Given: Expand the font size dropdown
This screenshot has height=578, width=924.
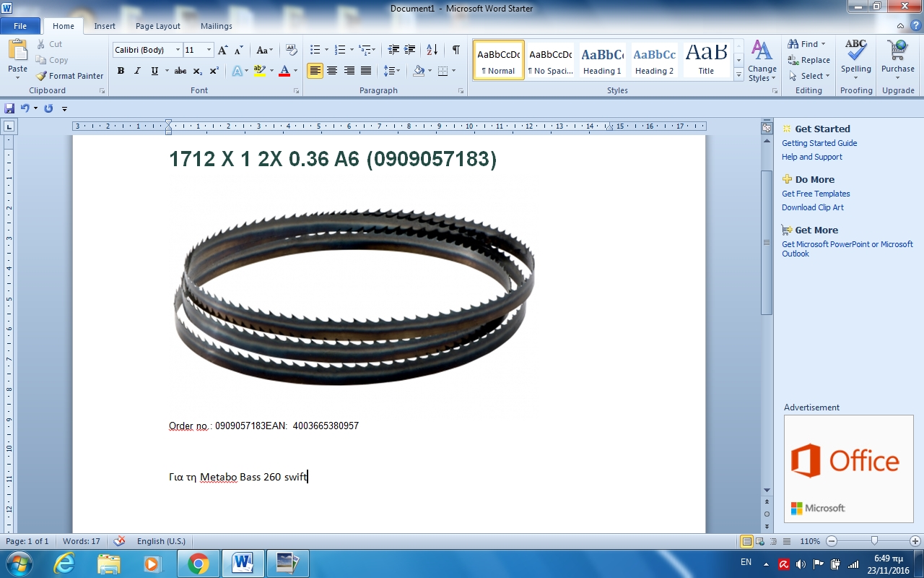Looking at the screenshot, I should (209, 51).
